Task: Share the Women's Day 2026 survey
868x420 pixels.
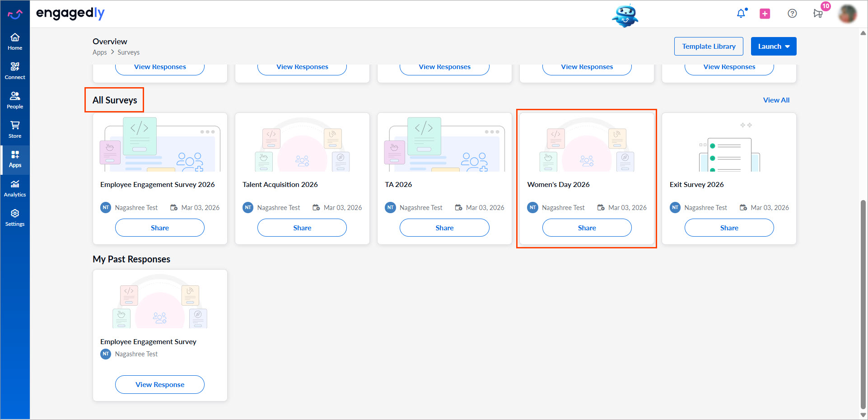Action: 587,228
